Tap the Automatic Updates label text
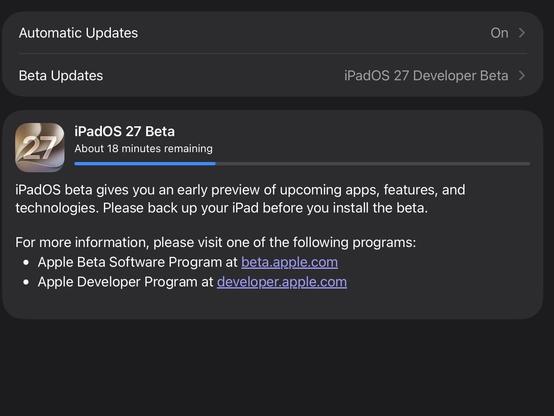Screen dimensions: 554x416 click(x=78, y=33)
